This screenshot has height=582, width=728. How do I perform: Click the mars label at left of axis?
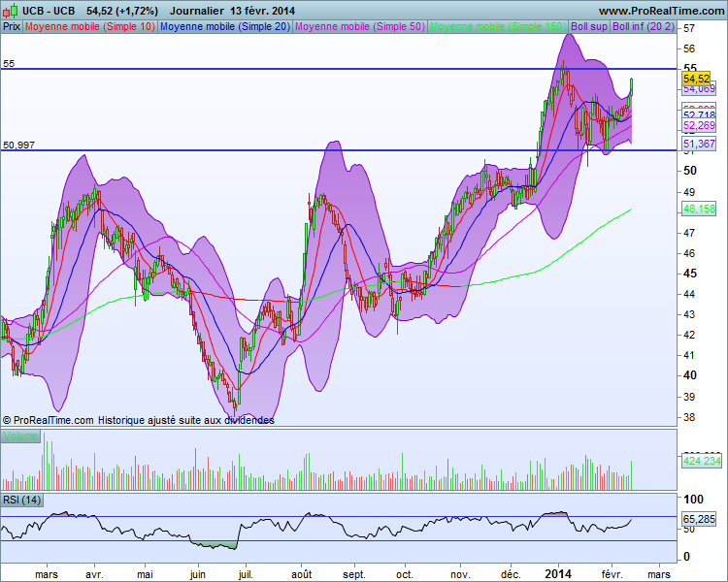(x=47, y=574)
